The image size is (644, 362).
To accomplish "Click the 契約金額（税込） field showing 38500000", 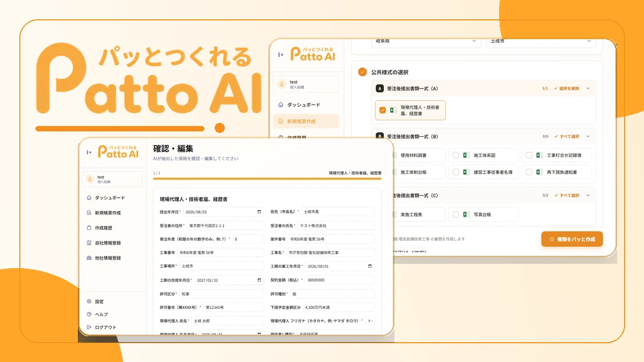I will point(340,280).
